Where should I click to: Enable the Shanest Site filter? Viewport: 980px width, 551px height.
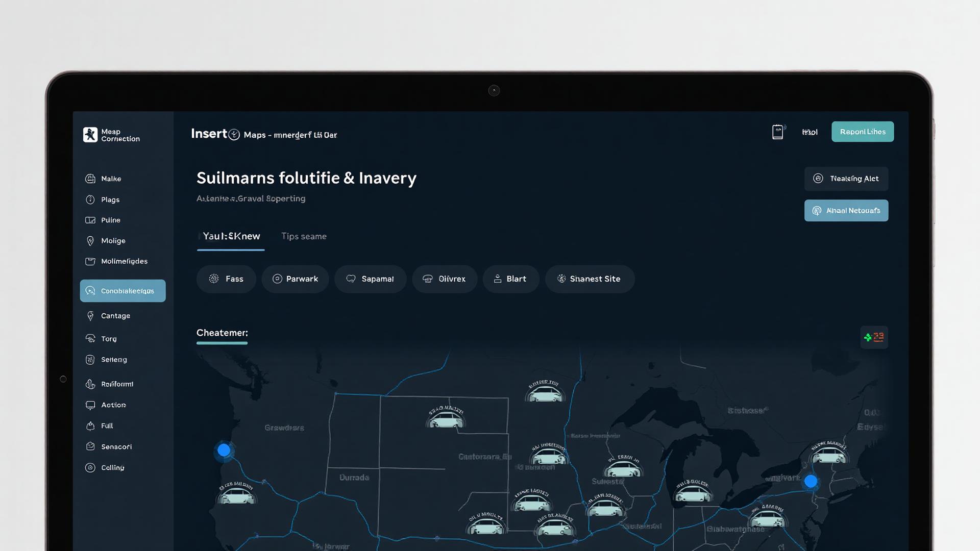point(589,279)
